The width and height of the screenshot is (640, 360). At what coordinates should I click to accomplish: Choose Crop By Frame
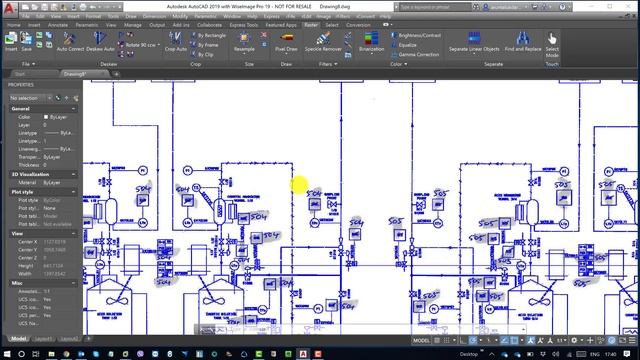pyautogui.click(x=204, y=45)
